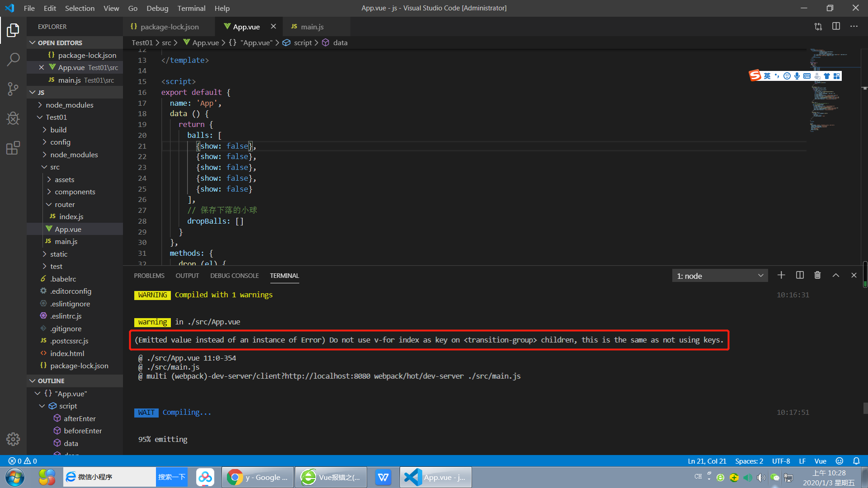Open the Source Control view
The image size is (868, 488).
pyautogui.click(x=13, y=89)
